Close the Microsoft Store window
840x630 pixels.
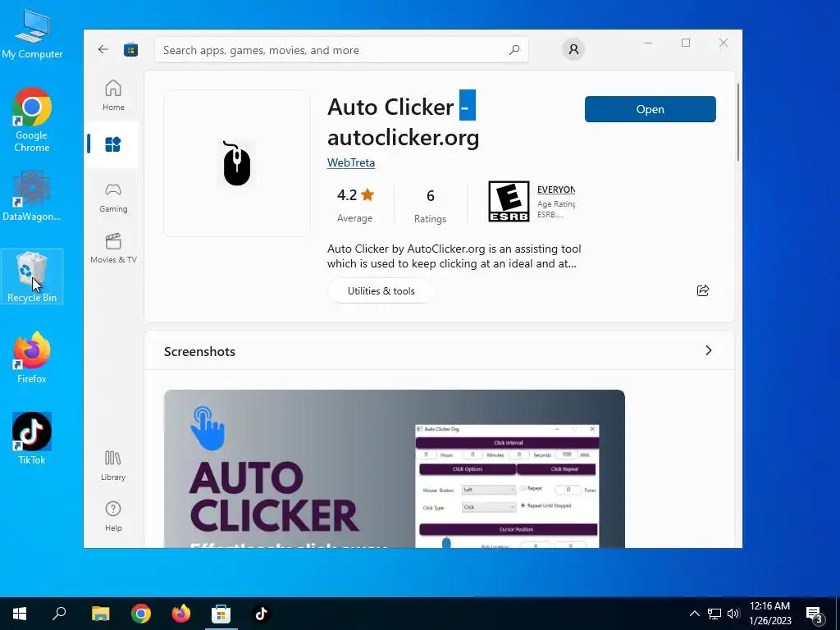[724, 43]
